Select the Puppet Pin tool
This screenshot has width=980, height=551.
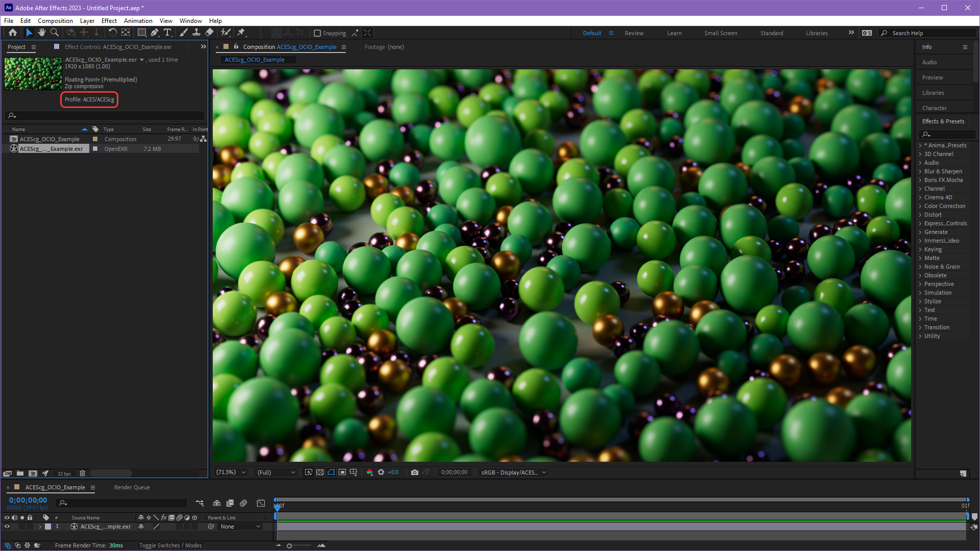coord(241,33)
